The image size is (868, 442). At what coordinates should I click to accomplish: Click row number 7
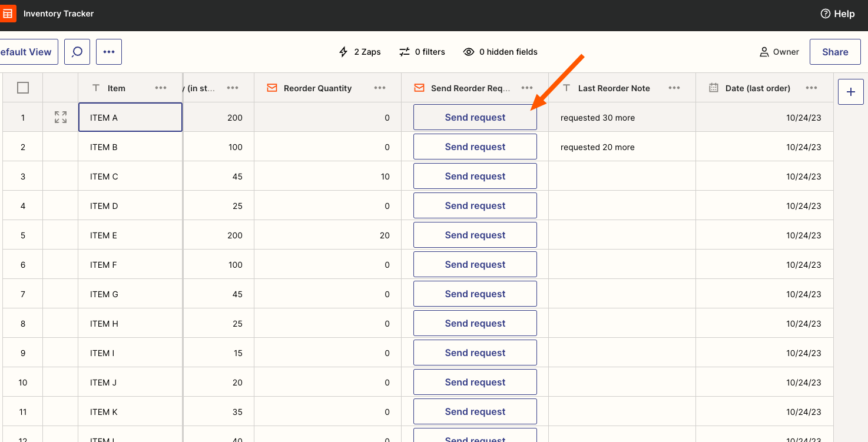(23, 294)
